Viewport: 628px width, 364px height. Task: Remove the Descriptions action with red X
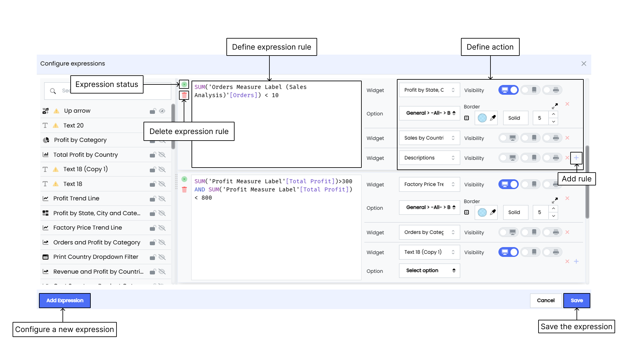(x=567, y=158)
